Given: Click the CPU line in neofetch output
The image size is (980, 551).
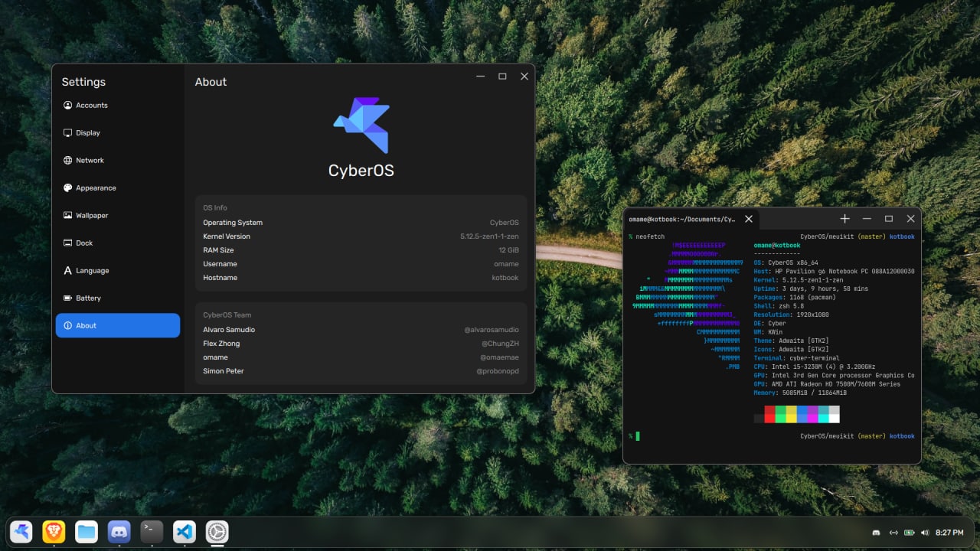Looking at the screenshot, I should coord(815,367).
